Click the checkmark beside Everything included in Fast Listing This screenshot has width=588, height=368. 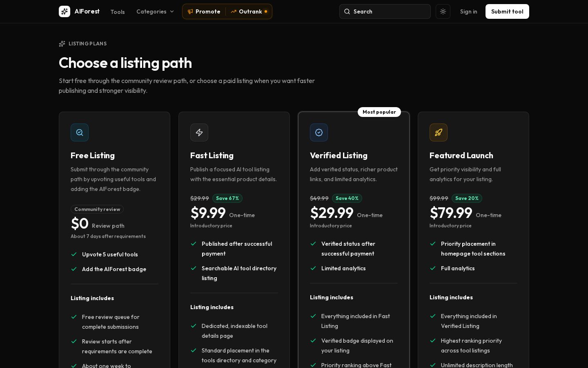pos(313,316)
